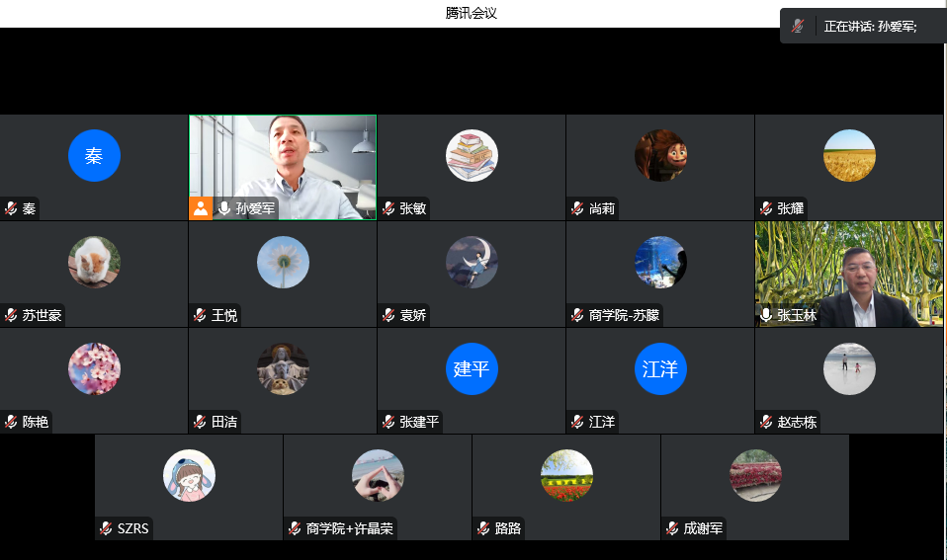Click the blue 江洋 avatar circle
947x560 pixels.
(x=660, y=369)
